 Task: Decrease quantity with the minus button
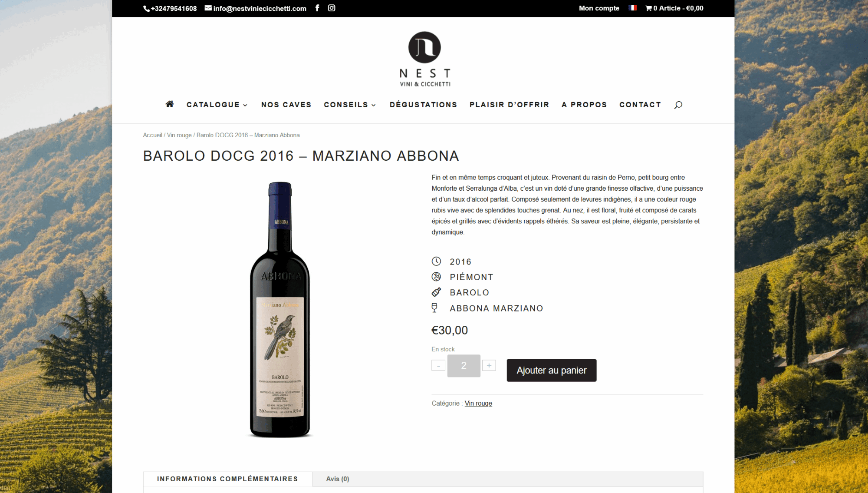[438, 366]
